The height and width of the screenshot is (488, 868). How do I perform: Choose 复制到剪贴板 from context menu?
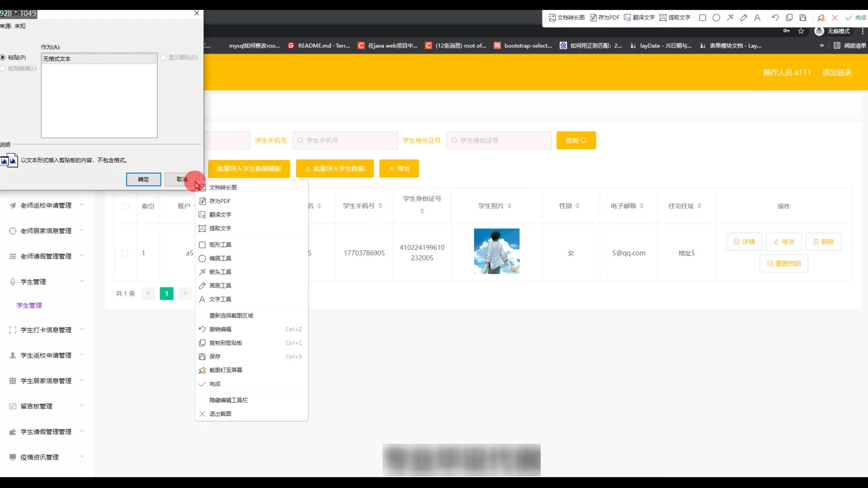pos(226,343)
